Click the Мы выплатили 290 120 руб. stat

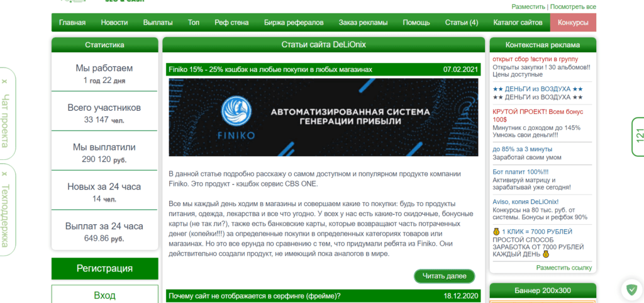coord(104,152)
